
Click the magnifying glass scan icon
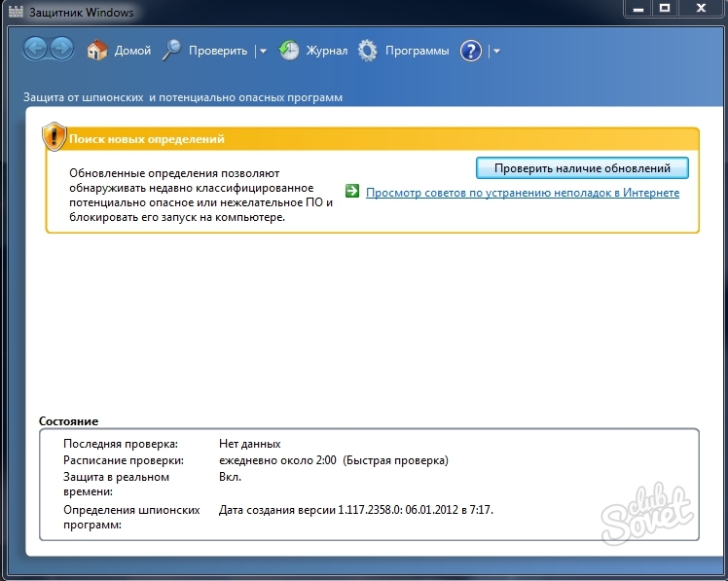point(171,50)
